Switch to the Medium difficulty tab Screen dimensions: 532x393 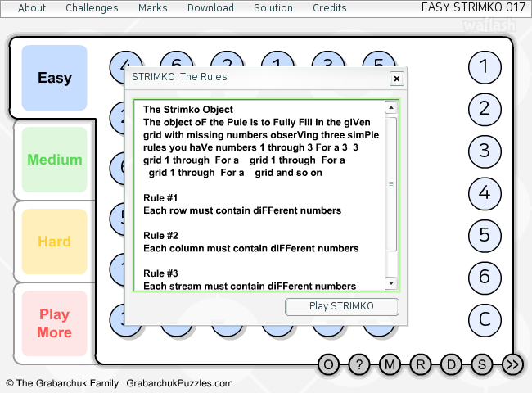coord(54,160)
